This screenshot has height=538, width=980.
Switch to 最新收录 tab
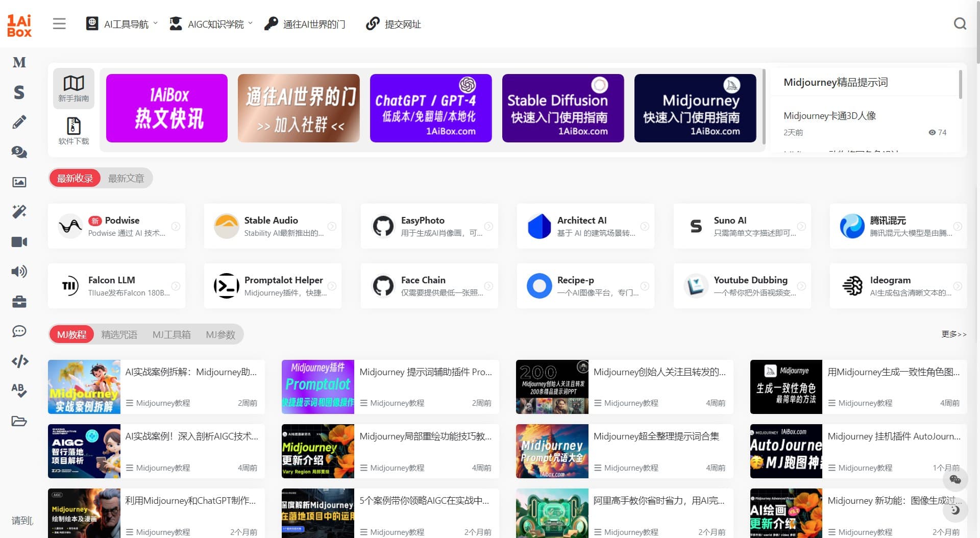[x=75, y=178]
